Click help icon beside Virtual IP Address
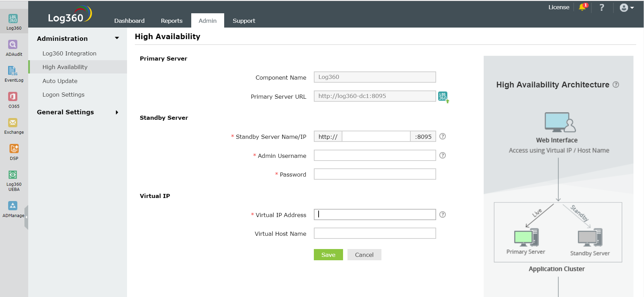Viewport: 644px width, 297px height. coord(442,215)
